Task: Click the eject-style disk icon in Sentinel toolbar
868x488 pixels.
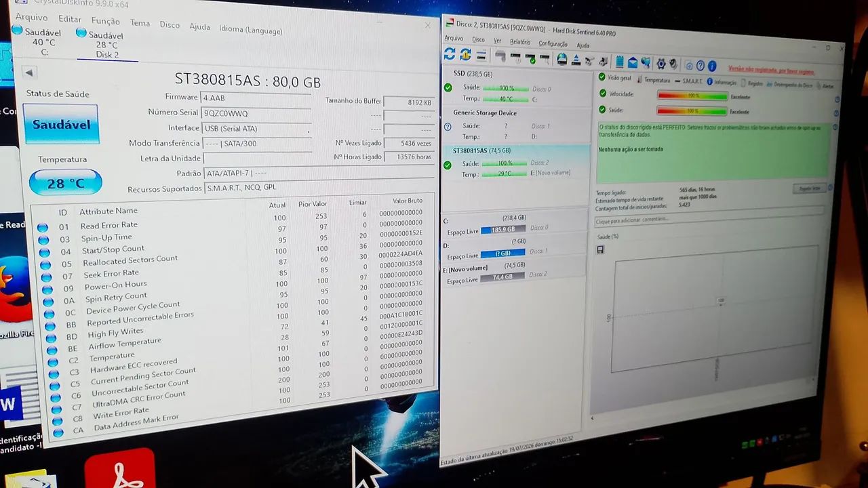Action: click(x=576, y=60)
